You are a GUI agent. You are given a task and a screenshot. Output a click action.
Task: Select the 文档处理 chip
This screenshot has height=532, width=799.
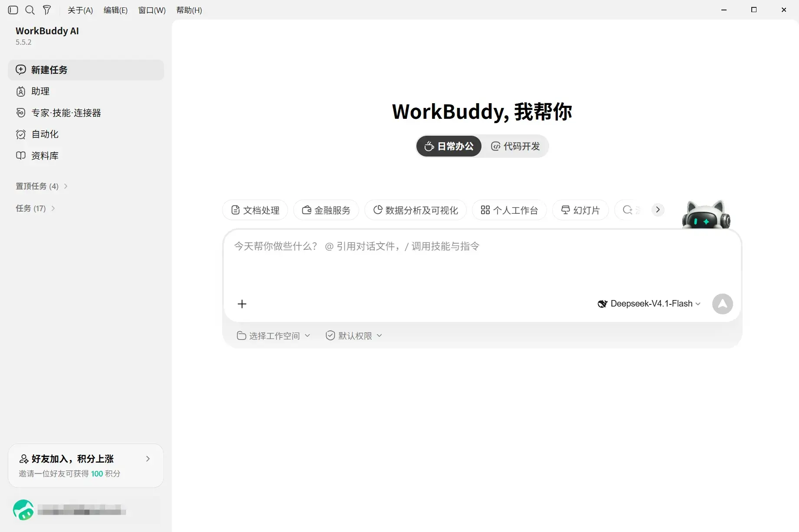click(255, 210)
